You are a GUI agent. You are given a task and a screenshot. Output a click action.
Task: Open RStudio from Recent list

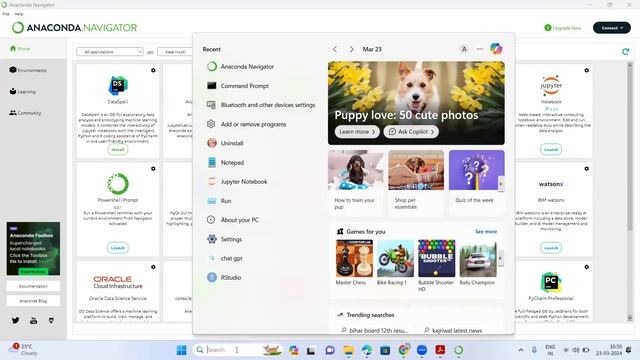pos(224,278)
